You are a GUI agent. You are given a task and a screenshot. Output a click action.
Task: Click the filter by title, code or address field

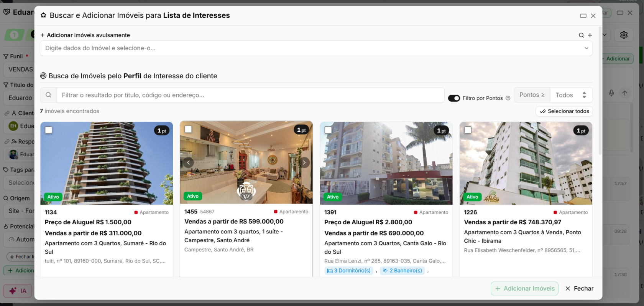250,95
